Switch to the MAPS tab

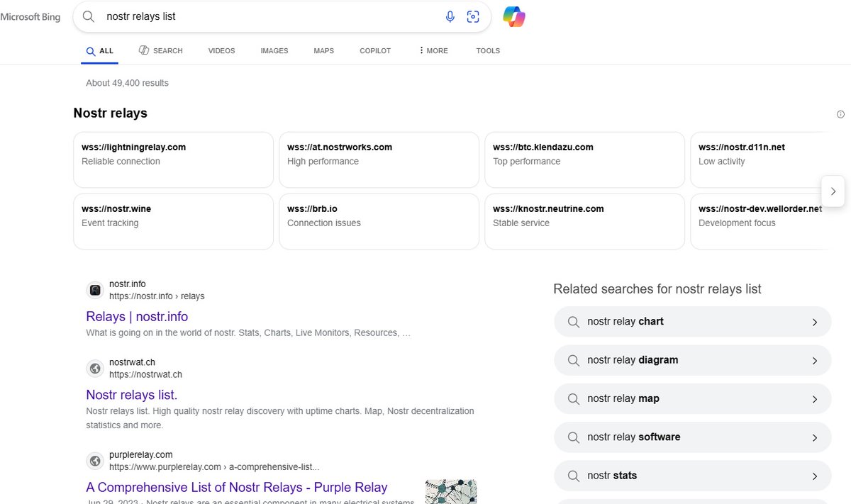(324, 51)
